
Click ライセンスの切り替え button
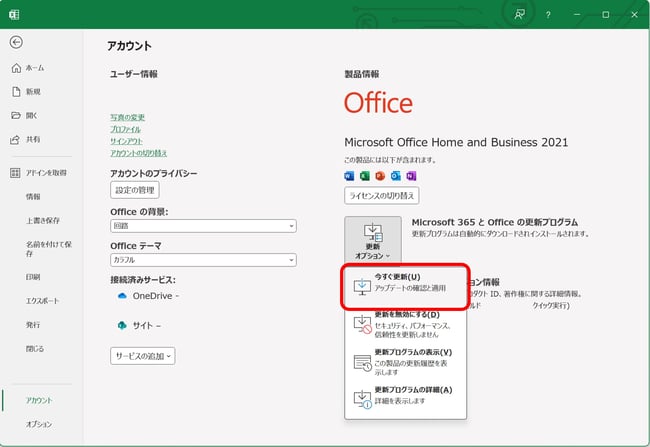381,196
